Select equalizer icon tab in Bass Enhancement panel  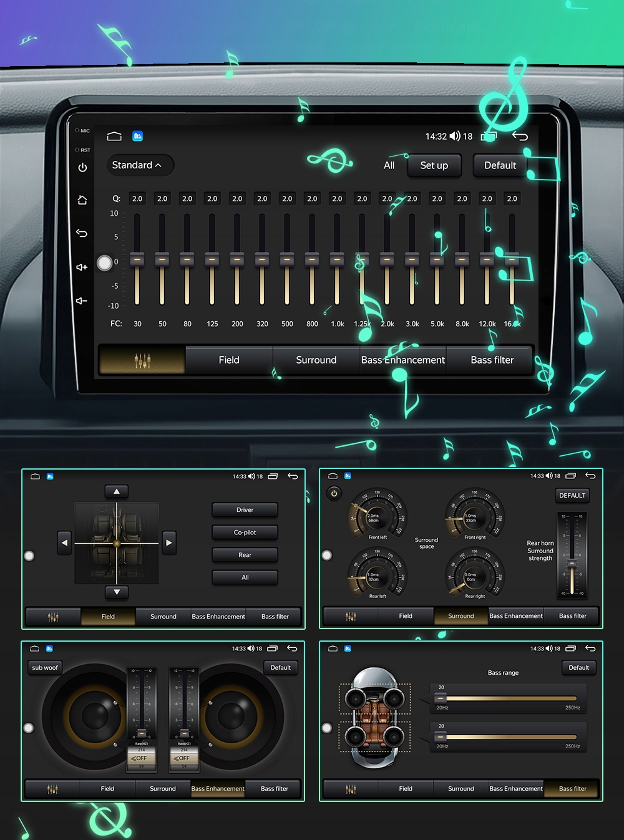click(x=52, y=789)
